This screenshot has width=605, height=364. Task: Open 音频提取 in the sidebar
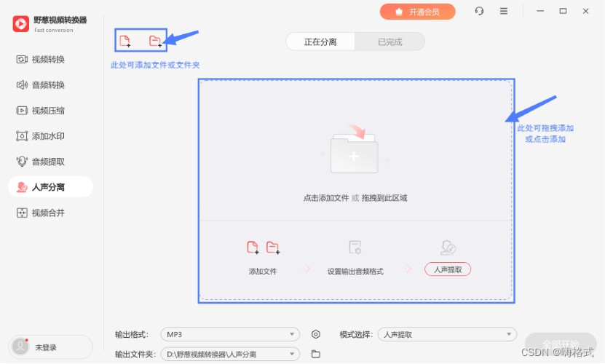point(41,162)
